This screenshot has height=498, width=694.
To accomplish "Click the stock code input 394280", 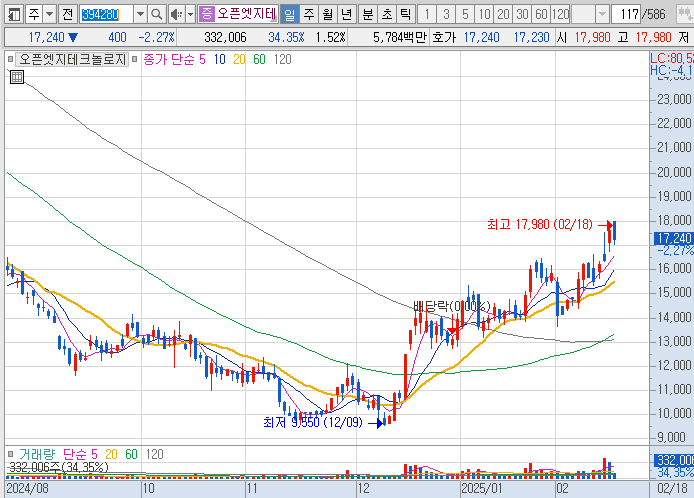I will [107, 15].
